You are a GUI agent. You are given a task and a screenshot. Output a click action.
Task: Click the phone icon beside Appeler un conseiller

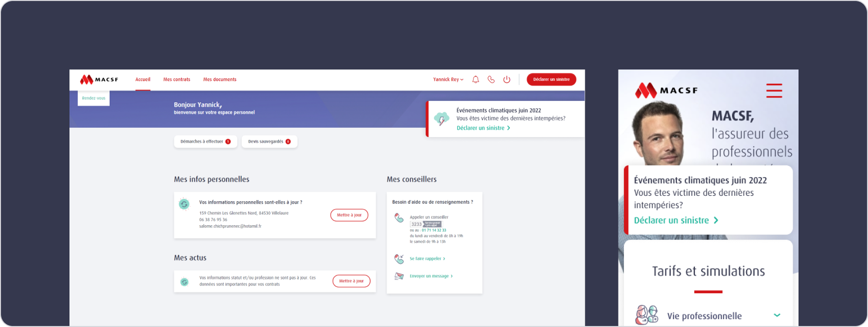pos(399,218)
